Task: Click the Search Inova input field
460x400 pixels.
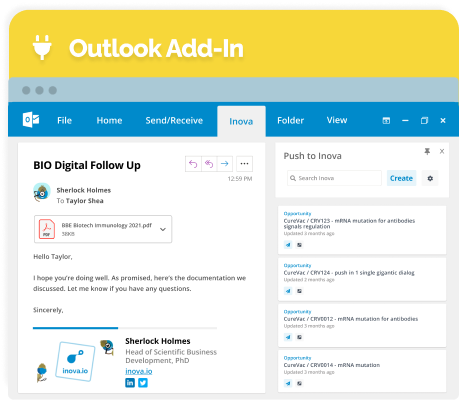Action: click(334, 178)
